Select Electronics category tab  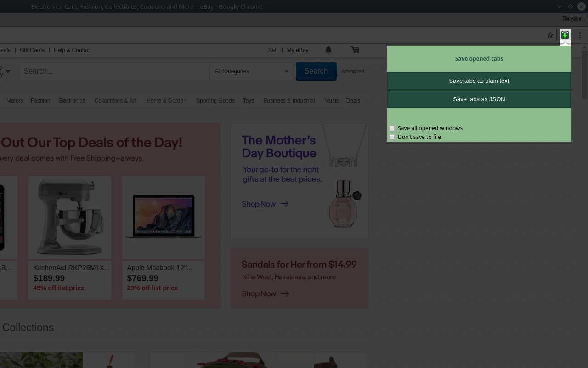72,101
